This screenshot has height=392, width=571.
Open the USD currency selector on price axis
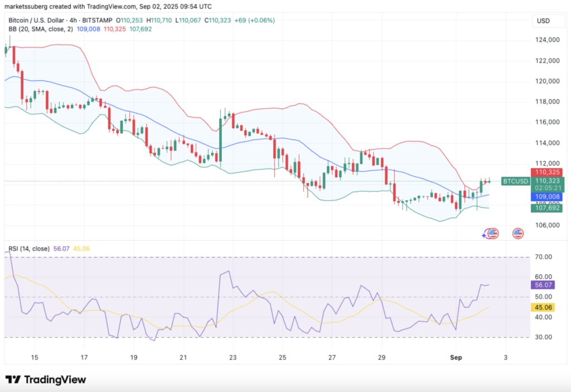544,21
